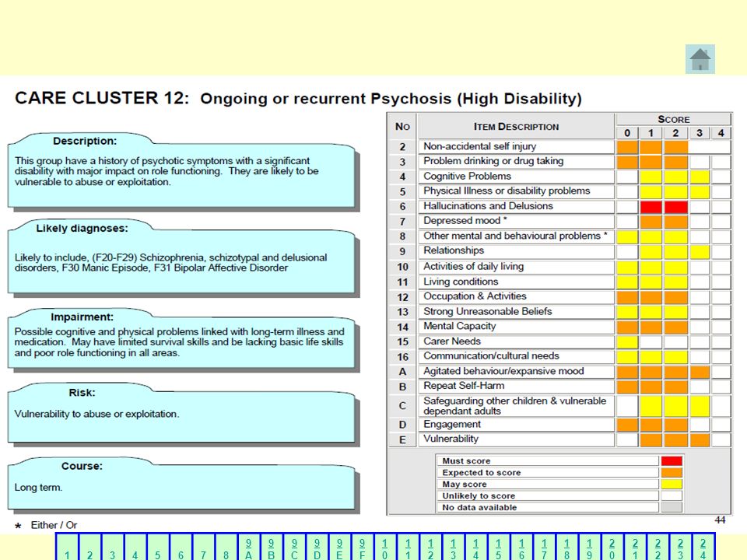This screenshot has height=560, width=747.
Task: Open the cluster 21 link
Action: 635,548
